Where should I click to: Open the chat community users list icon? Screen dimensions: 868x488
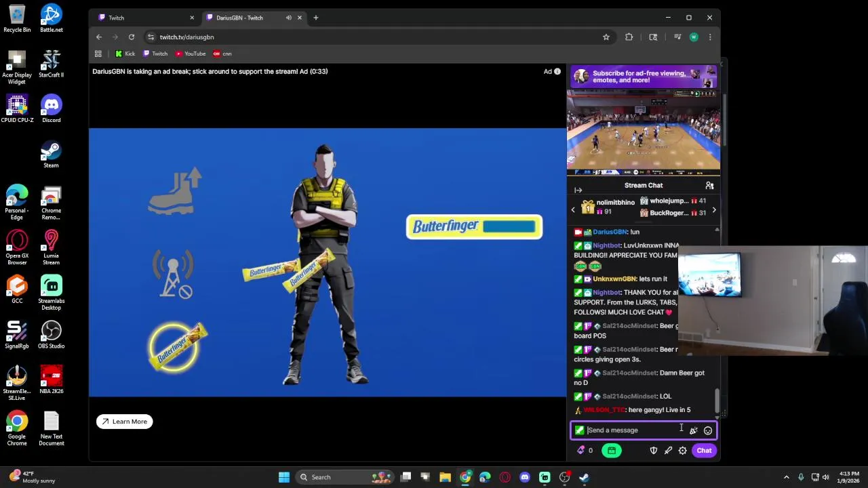point(709,186)
